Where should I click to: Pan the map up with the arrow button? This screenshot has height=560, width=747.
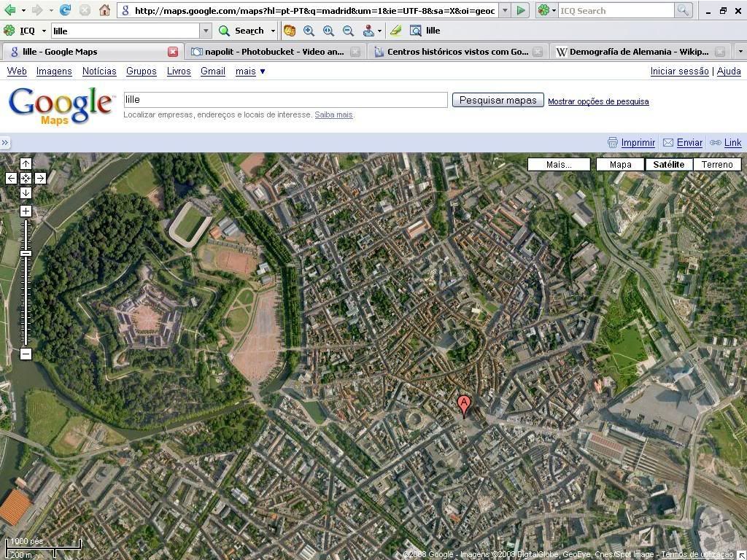pos(26,163)
